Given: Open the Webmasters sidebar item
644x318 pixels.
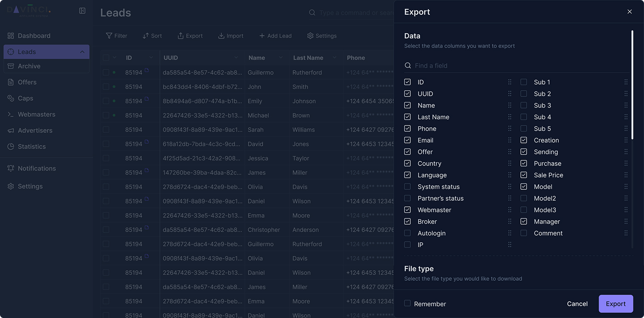Looking at the screenshot, I should [x=36, y=114].
